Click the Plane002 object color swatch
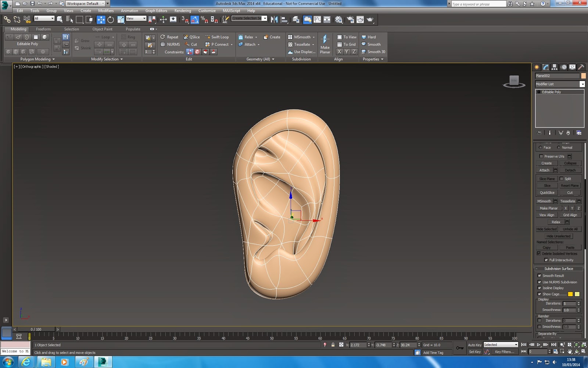588x368 pixels. 583,76
